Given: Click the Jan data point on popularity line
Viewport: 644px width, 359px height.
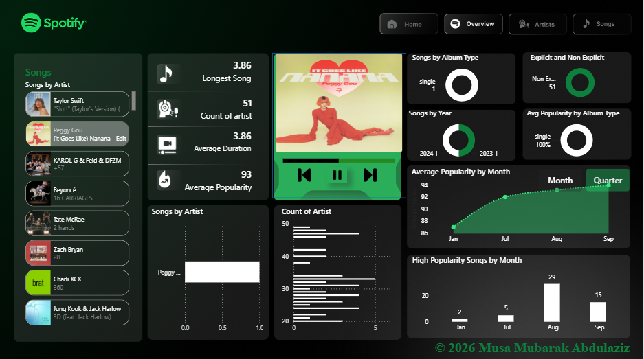Looking at the screenshot, I should point(454,227).
